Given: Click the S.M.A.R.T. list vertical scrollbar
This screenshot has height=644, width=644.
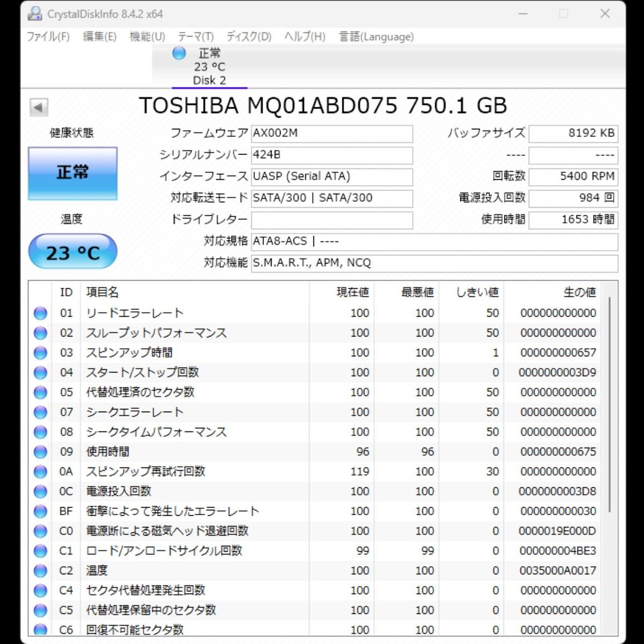Looking at the screenshot, I should tap(609, 402).
